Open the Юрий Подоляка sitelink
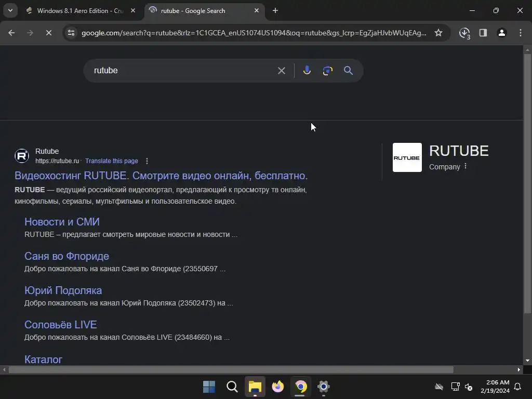 coord(63,290)
